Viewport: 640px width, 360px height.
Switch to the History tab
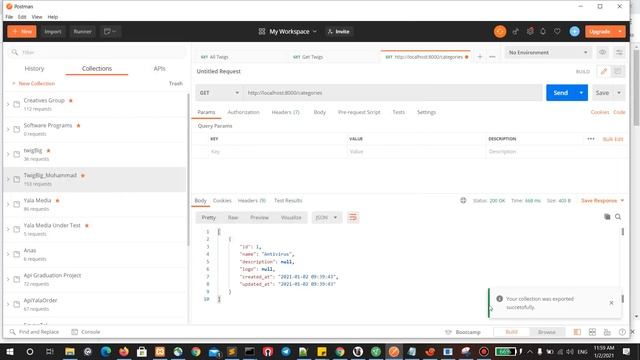pyautogui.click(x=34, y=69)
